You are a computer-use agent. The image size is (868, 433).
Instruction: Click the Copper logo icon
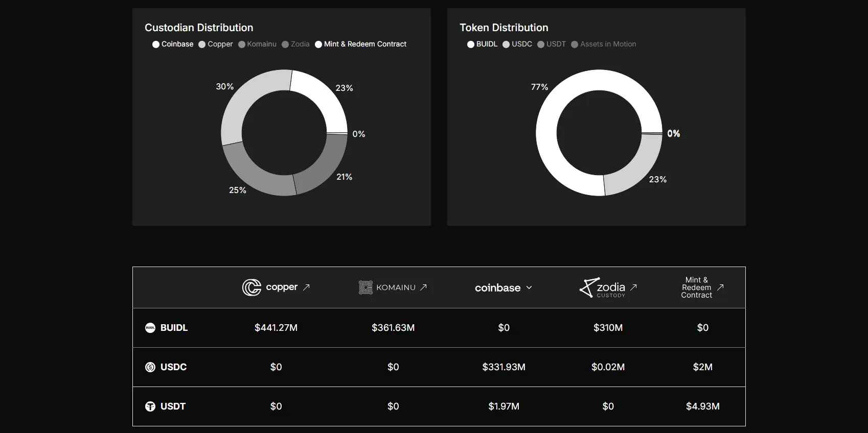(x=252, y=287)
